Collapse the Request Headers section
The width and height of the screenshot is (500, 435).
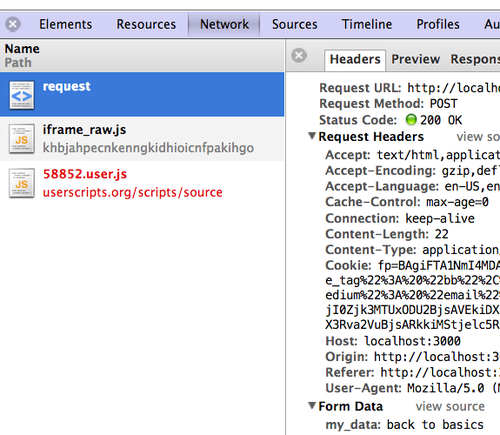click(312, 136)
